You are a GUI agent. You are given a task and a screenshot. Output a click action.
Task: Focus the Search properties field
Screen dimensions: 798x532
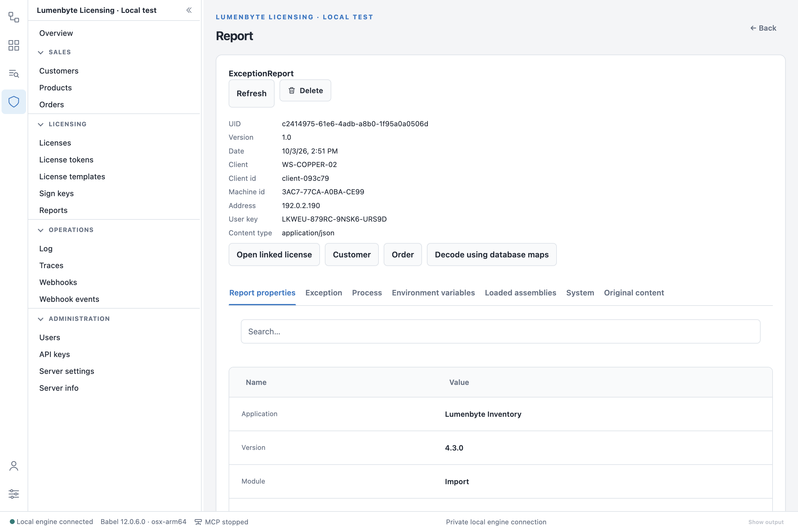click(x=500, y=332)
